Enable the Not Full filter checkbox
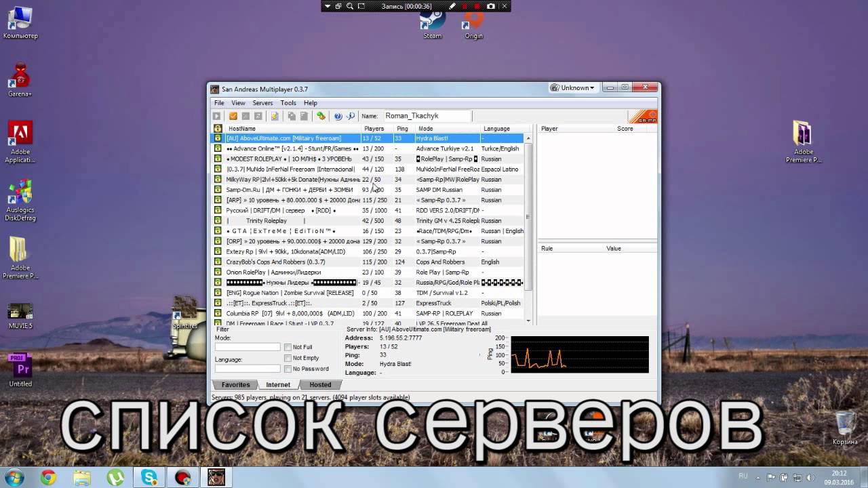This screenshot has height=488, width=868. [288, 347]
